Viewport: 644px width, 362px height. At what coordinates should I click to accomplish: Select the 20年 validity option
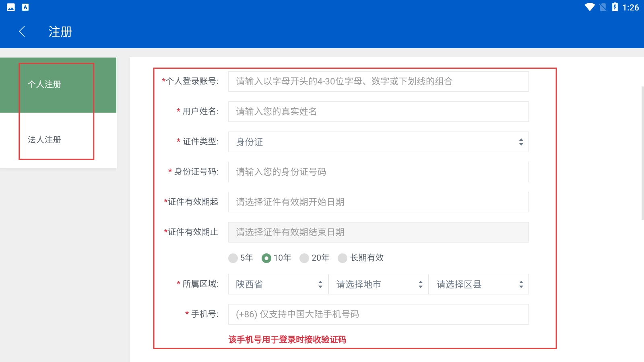click(304, 258)
